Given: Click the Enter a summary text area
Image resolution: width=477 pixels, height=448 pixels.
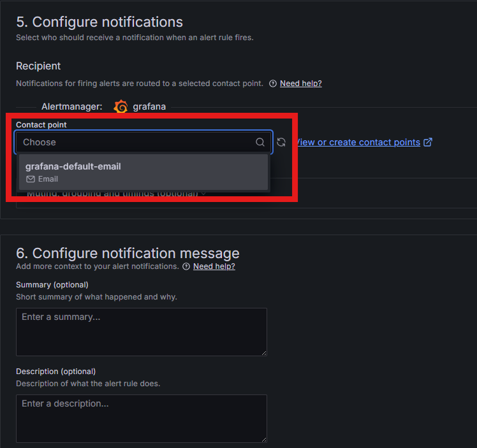Looking at the screenshot, I should 142,332.
